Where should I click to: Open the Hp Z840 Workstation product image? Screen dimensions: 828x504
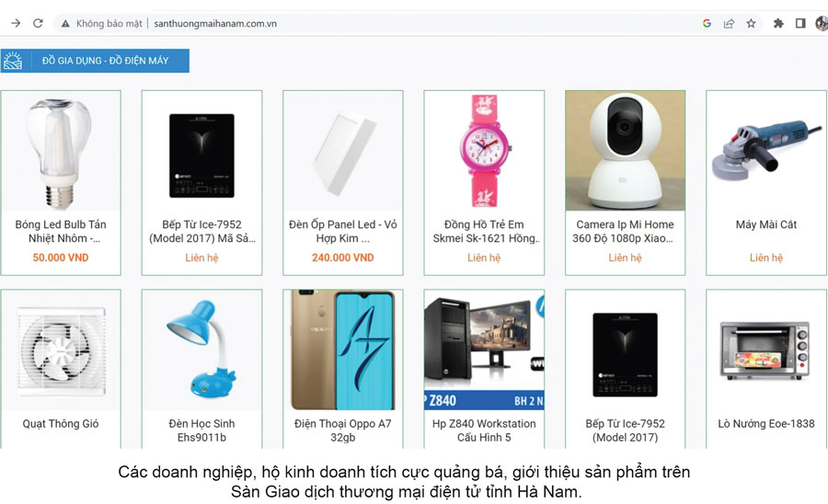(484, 349)
